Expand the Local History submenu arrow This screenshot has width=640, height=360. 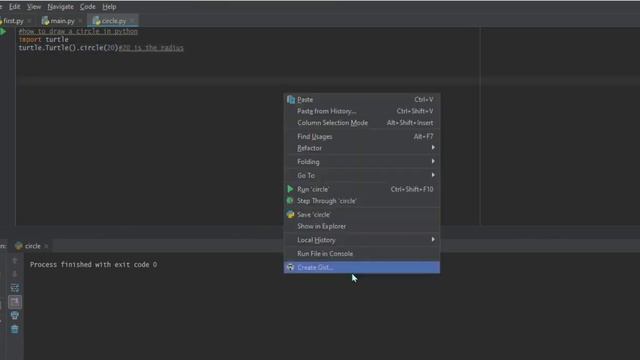[433, 240]
